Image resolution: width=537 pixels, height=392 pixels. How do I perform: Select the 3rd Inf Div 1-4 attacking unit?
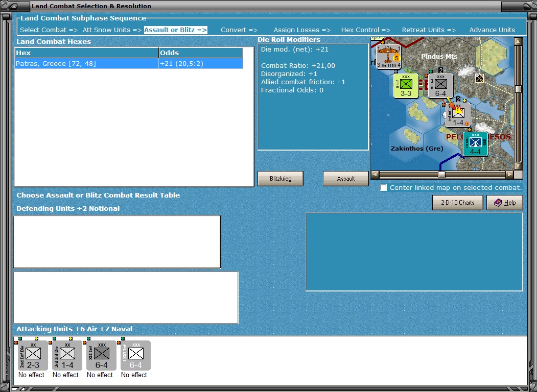pyautogui.click(x=67, y=355)
